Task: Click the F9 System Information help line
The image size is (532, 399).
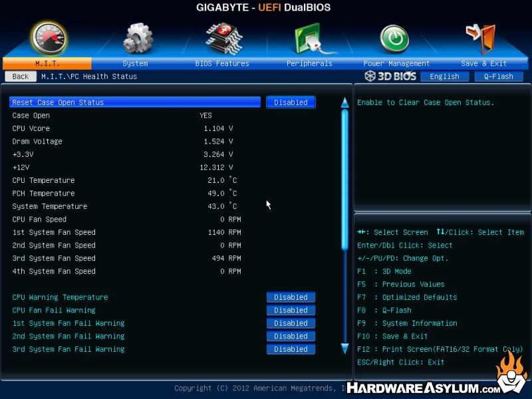Action: tap(407, 323)
